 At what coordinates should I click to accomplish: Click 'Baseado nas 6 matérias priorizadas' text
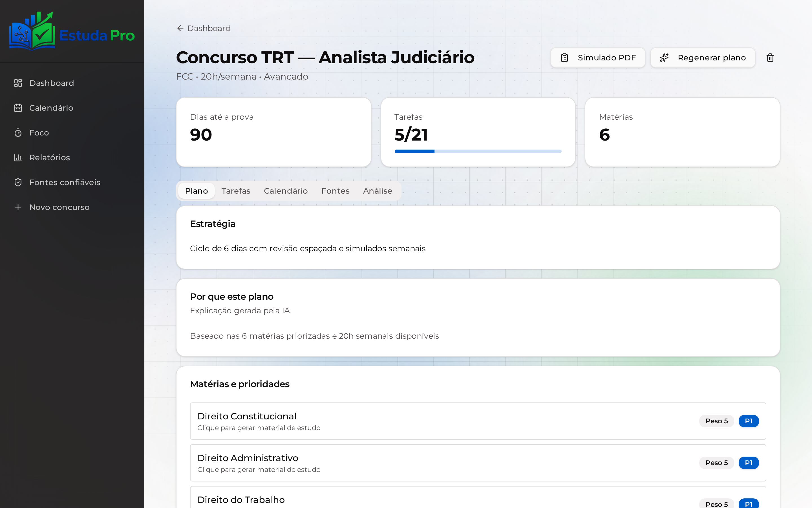point(314,336)
